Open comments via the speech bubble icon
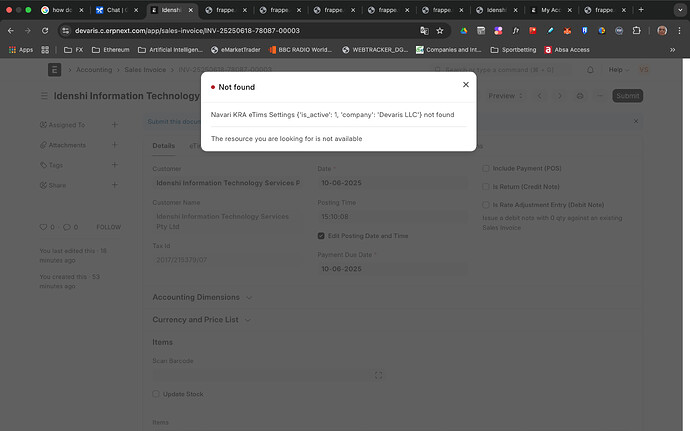 66,227
